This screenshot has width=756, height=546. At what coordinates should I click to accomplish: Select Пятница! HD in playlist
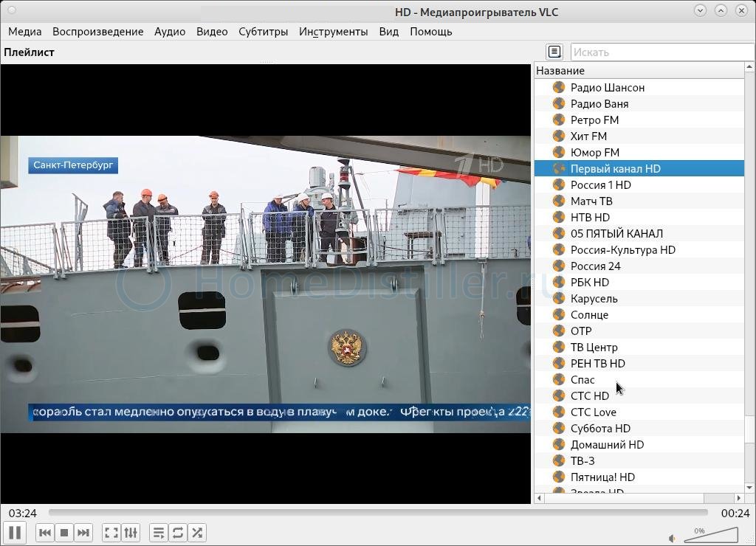point(639,477)
